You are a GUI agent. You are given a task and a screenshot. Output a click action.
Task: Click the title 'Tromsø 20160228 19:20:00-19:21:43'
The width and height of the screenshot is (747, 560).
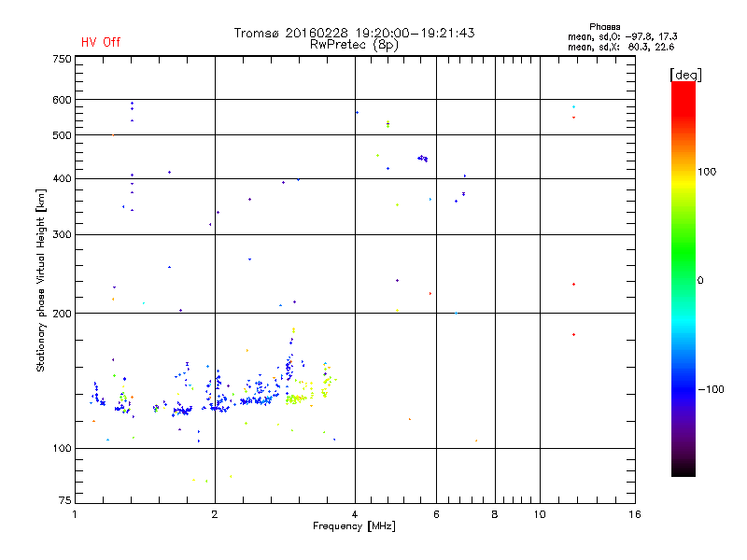(x=354, y=33)
